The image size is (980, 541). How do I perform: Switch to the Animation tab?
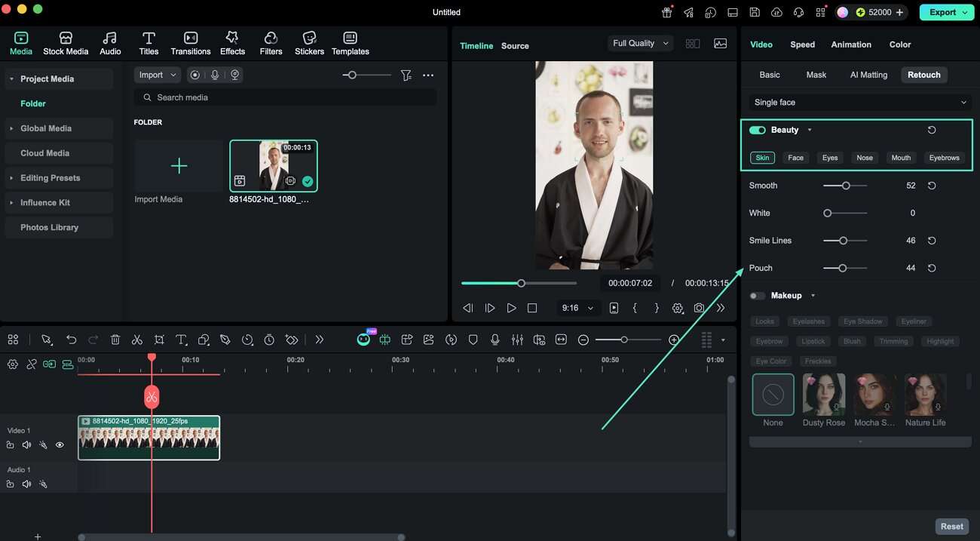[851, 45]
